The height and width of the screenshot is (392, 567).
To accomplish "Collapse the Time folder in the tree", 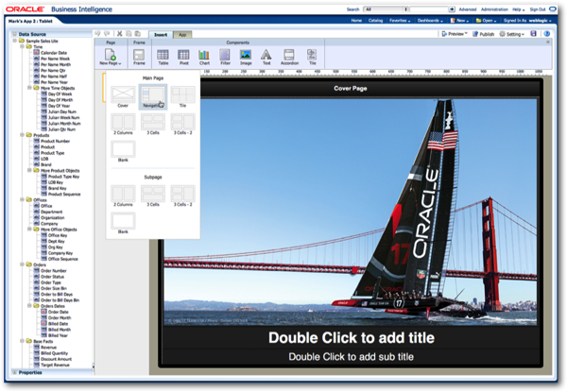I will pos(23,46).
